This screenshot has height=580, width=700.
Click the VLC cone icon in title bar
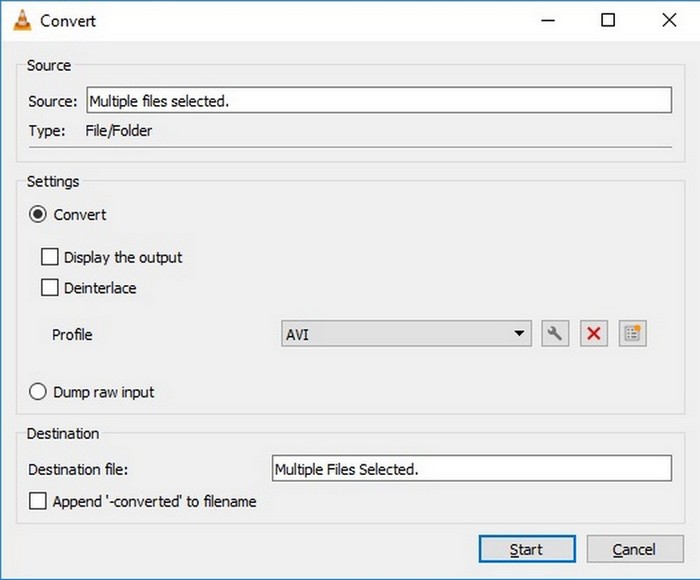tap(22, 21)
